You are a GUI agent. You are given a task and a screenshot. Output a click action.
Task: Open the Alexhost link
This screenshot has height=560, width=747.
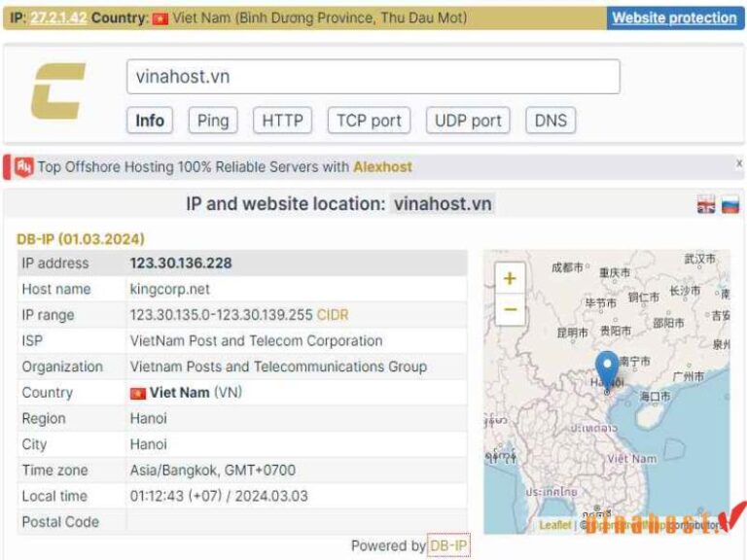(382, 167)
